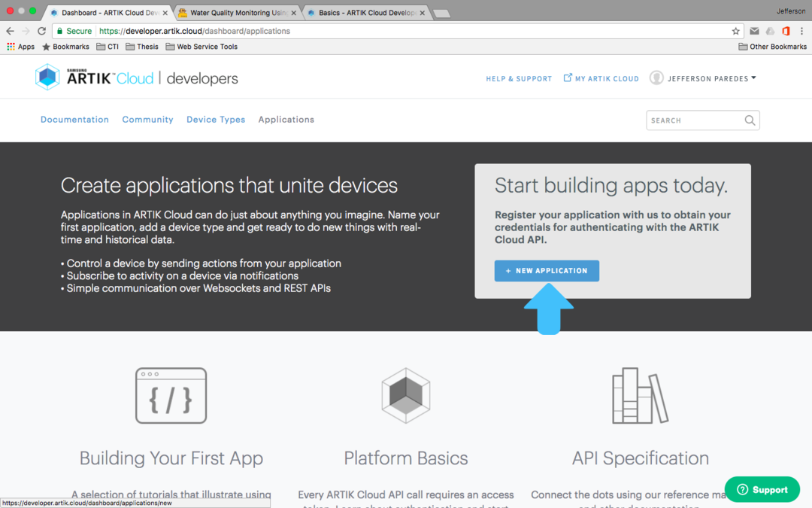Click the code braces Building Your First App icon
This screenshot has width=812, height=508.
pyautogui.click(x=171, y=396)
